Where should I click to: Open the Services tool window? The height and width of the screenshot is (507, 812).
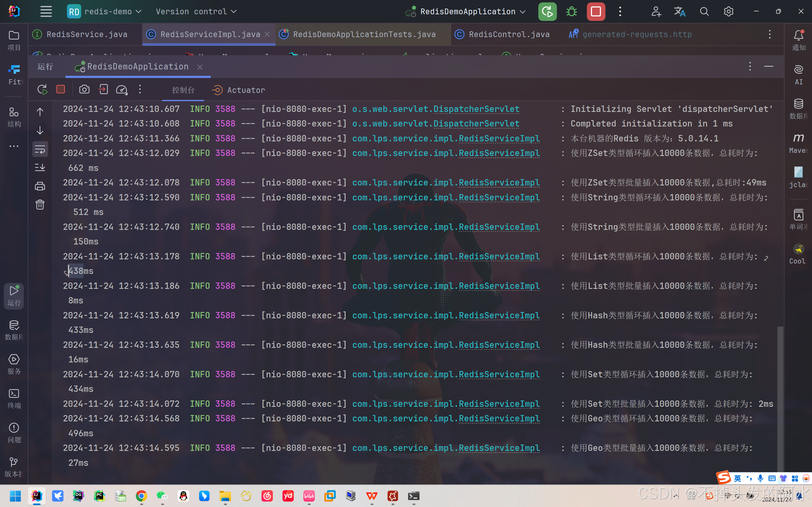[x=14, y=364]
